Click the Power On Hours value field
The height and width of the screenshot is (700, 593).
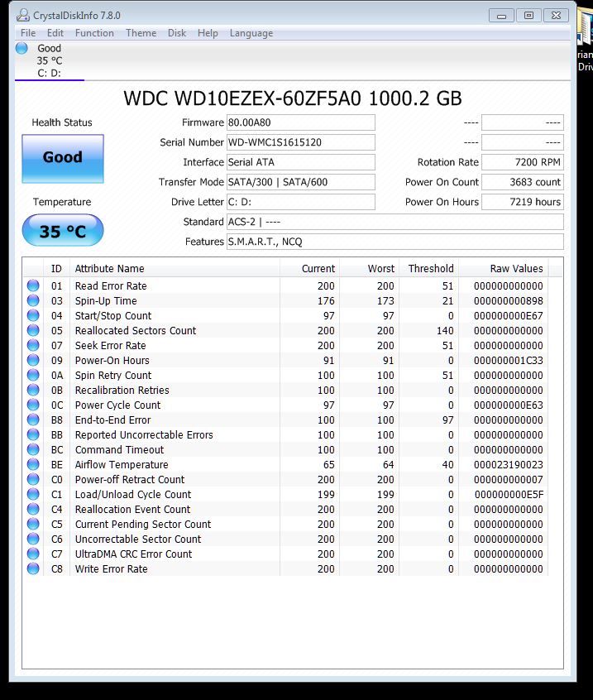coord(523,202)
